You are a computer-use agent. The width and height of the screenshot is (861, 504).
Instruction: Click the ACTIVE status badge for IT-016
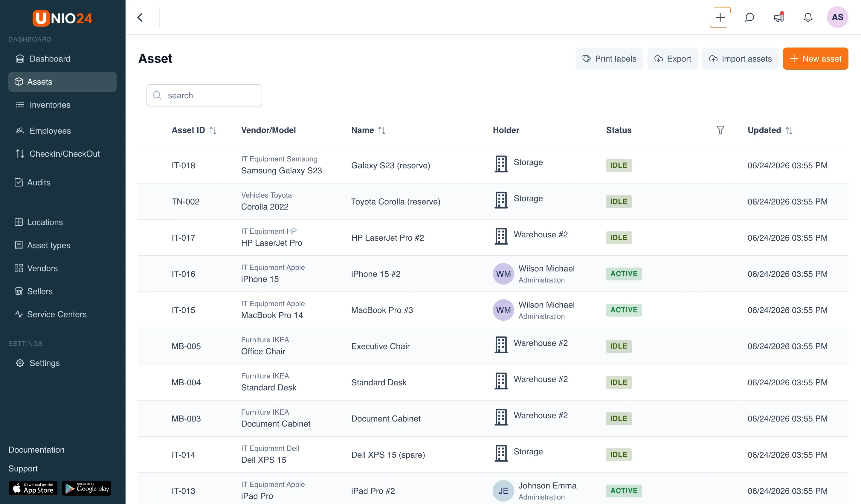click(x=624, y=274)
